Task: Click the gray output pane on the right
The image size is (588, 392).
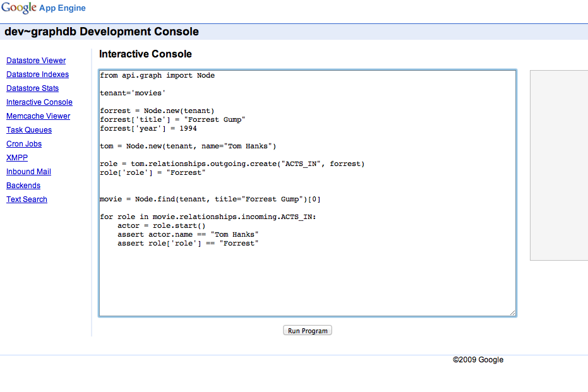Action: 559,165
